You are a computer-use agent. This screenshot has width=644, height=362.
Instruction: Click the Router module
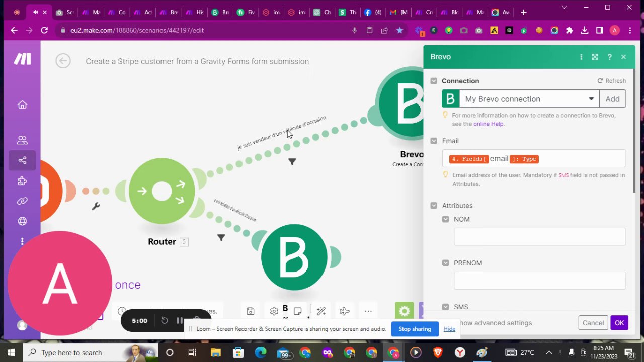pos(162,191)
